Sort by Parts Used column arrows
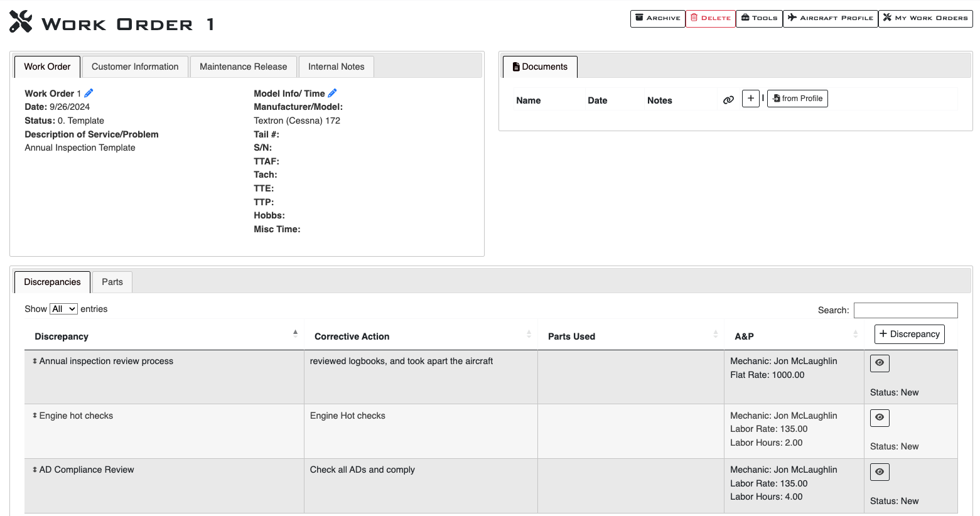Image resolution: width=980 pixels, height=516 pixels. (715, 333)
